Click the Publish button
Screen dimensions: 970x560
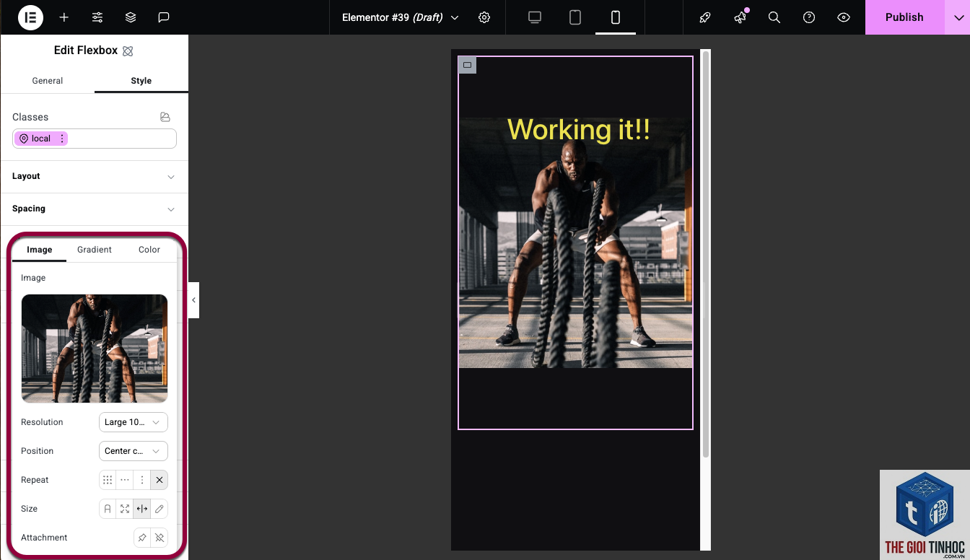pyautogui.click(x=904, y=17)
